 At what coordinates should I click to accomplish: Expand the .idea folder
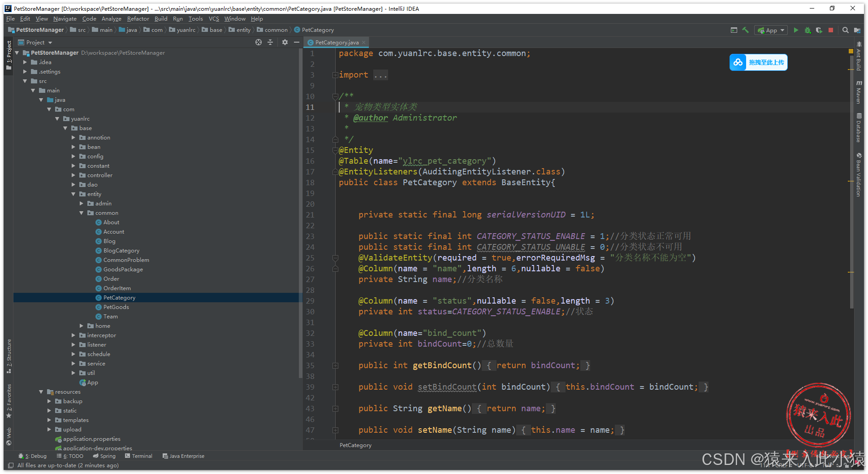pyautogui.click(x=26, y=62)
